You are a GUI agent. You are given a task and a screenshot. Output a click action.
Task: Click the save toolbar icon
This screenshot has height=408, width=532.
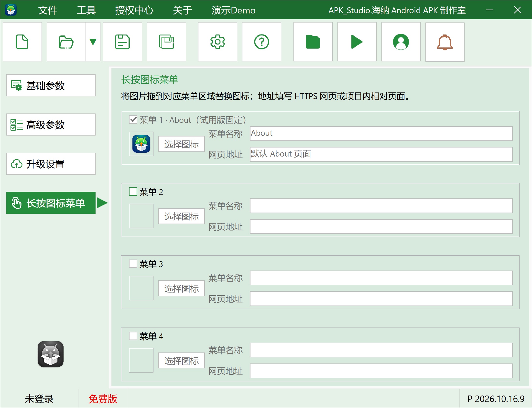click(122, 42)
